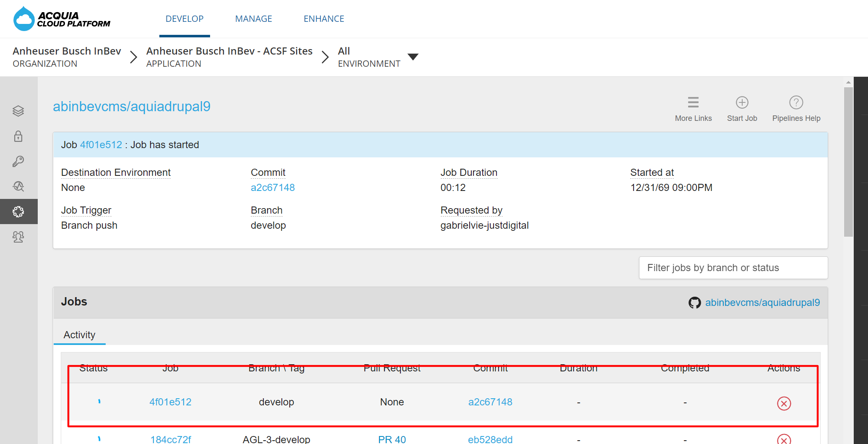Switch to the ENHANCE tab
Image resolution: width=868 pixels, height=444 pixels.
pos(324,19)
